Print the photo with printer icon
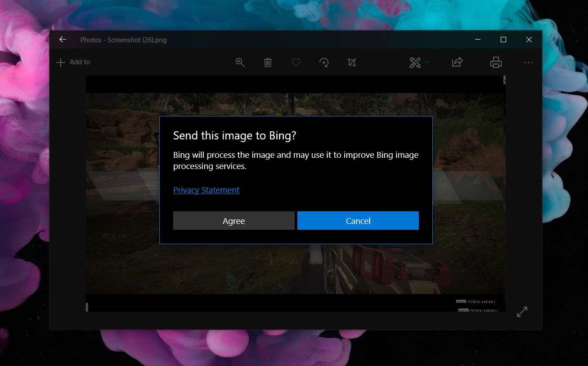Viewport: 588px width, 366px height. 496,62
